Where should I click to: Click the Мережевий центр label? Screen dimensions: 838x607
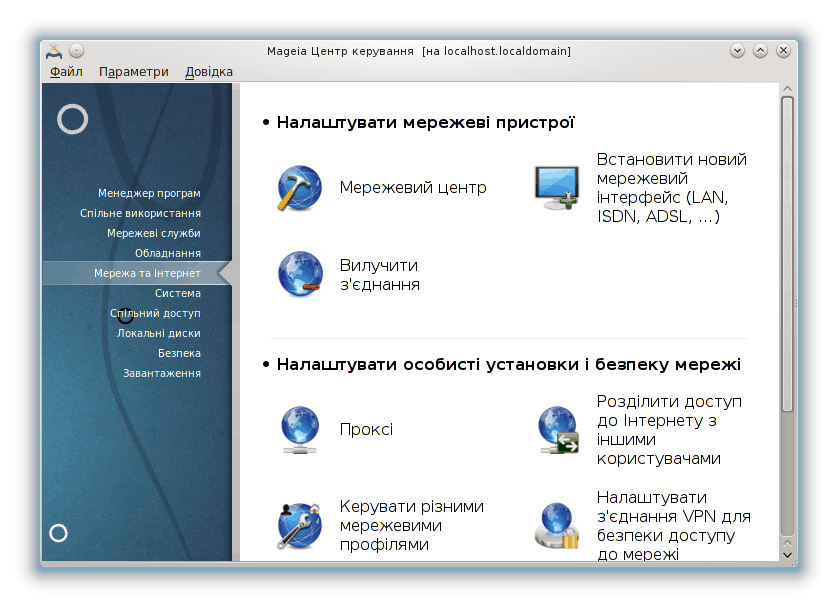(x=413, y=188)
